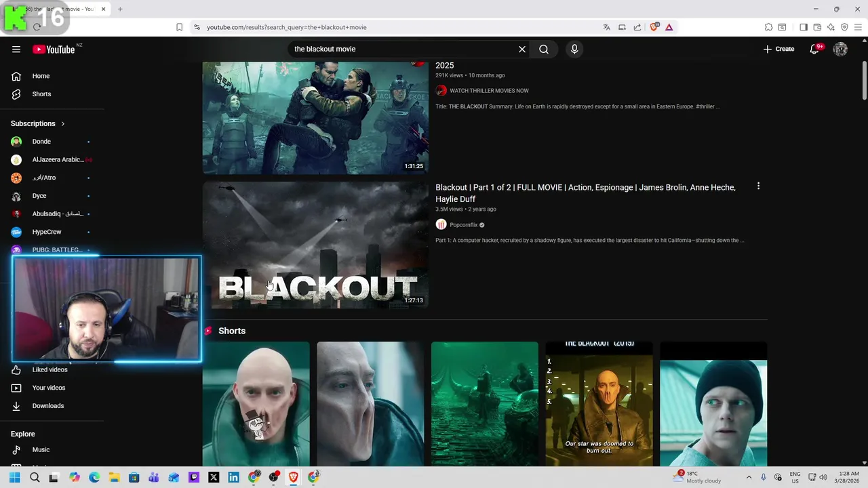Toggle the browser sidebar panel

pyautogui.click(x=804, y=27)
